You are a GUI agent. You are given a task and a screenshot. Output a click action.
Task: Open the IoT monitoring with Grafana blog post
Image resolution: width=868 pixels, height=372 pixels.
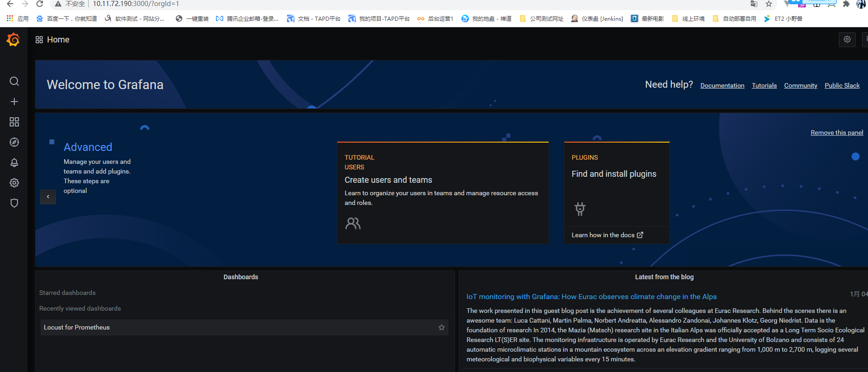point(592,297)
